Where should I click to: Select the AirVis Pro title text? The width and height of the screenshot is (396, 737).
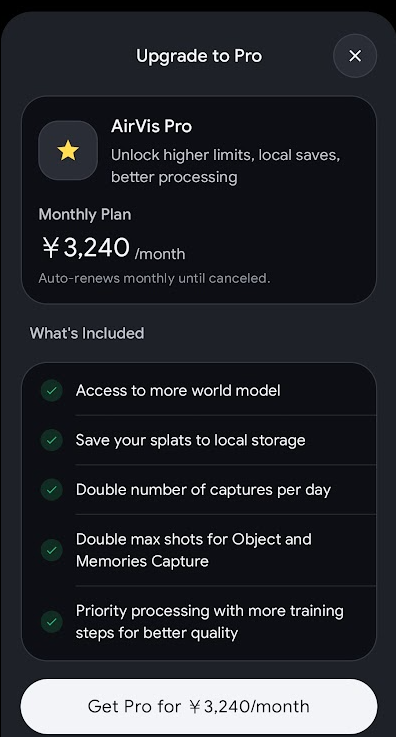[x=151, y=126]
